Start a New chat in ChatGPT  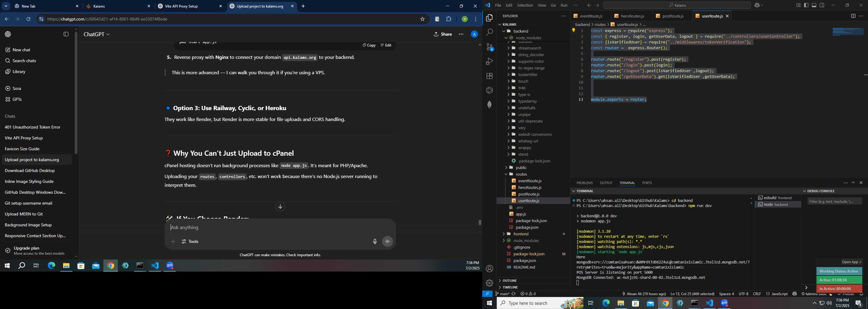[x=21, y=50]
